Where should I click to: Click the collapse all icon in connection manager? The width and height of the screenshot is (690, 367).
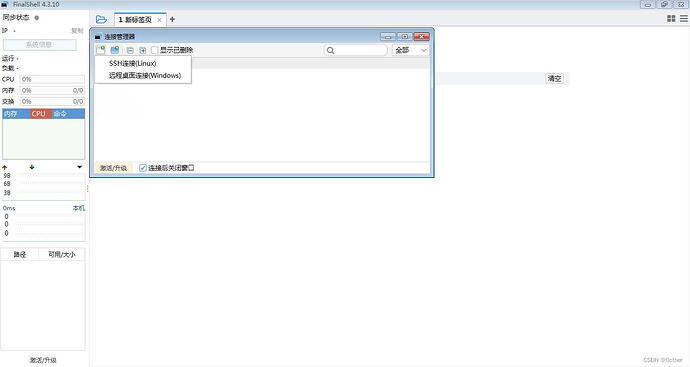point(130,51)
